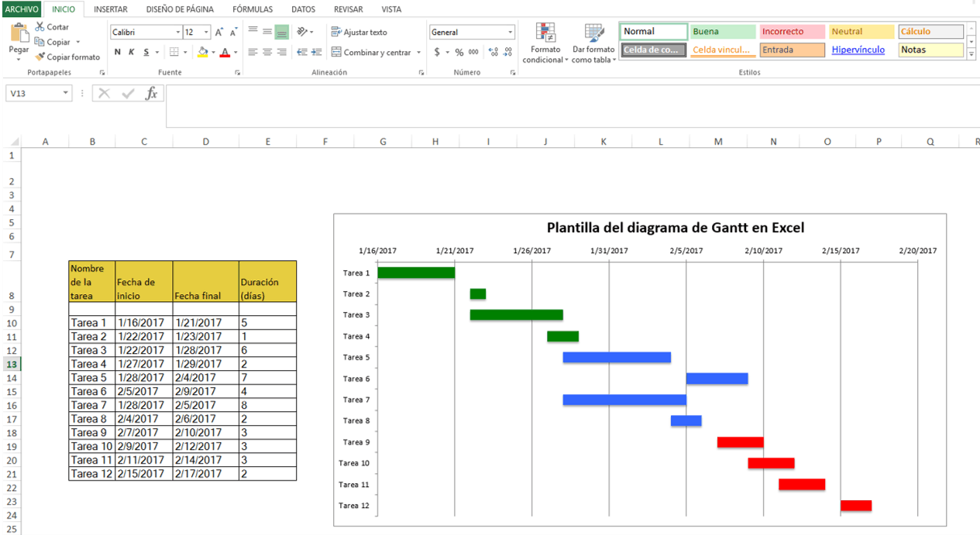980x535 pixels.
Task: Click the increase indent icon
Action: tap(316, 52)
